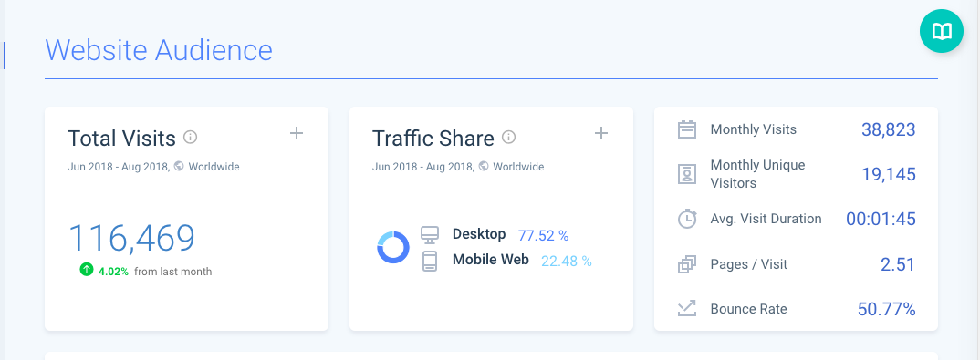The width and height of the screenshot is (980, 360).
Task: Open the teal book guide button
Action: pyautogui.click(x=942, y=31)
